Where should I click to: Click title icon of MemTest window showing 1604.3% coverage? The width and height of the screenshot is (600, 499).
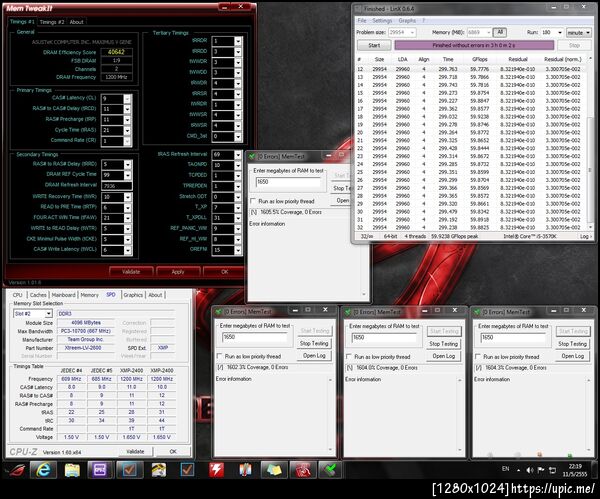(x=478, y=312)
